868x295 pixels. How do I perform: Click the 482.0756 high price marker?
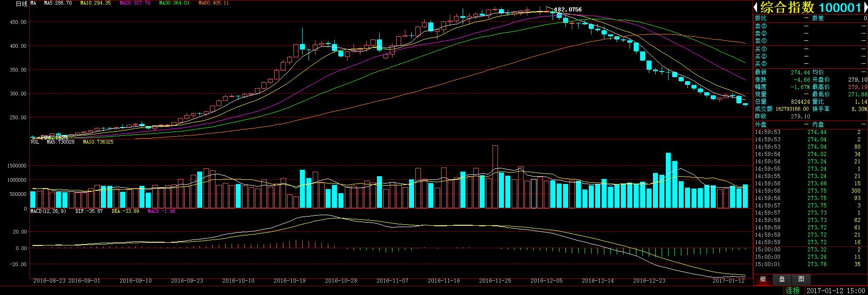(568, 10)
